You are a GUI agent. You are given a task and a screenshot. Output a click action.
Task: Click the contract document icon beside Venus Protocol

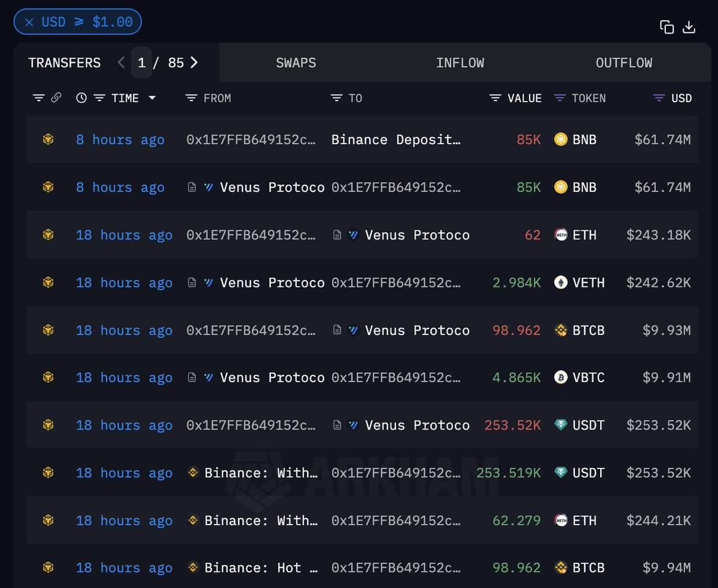pyautogui.click(x=191, y=187)
